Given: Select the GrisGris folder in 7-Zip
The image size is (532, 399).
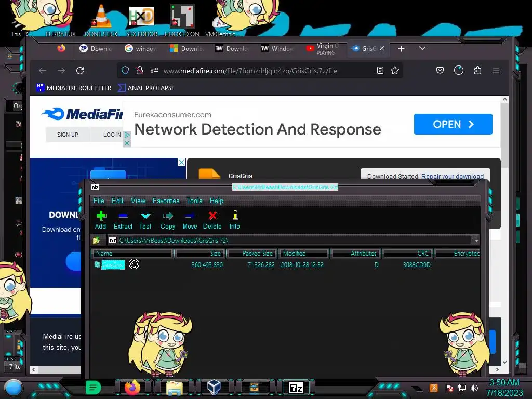Looking at the screenshot, I should coord(113,264).
